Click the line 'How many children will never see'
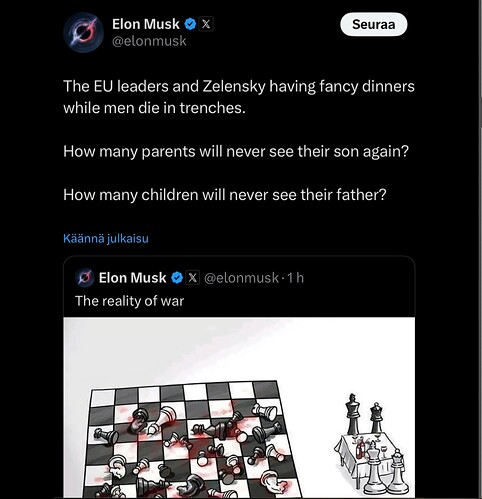Viewport: 482px width, 499px height. pos(225,195)
